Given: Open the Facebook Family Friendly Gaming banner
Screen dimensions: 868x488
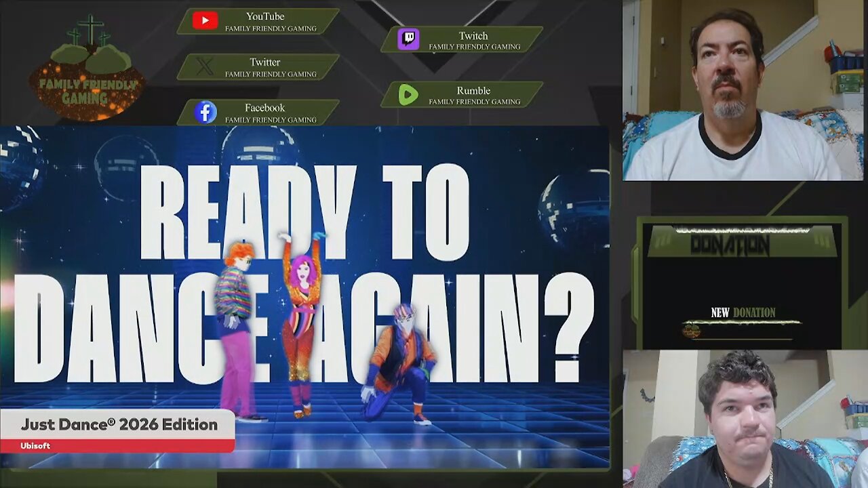Looking at the screenshot, I should click(258, 112).
